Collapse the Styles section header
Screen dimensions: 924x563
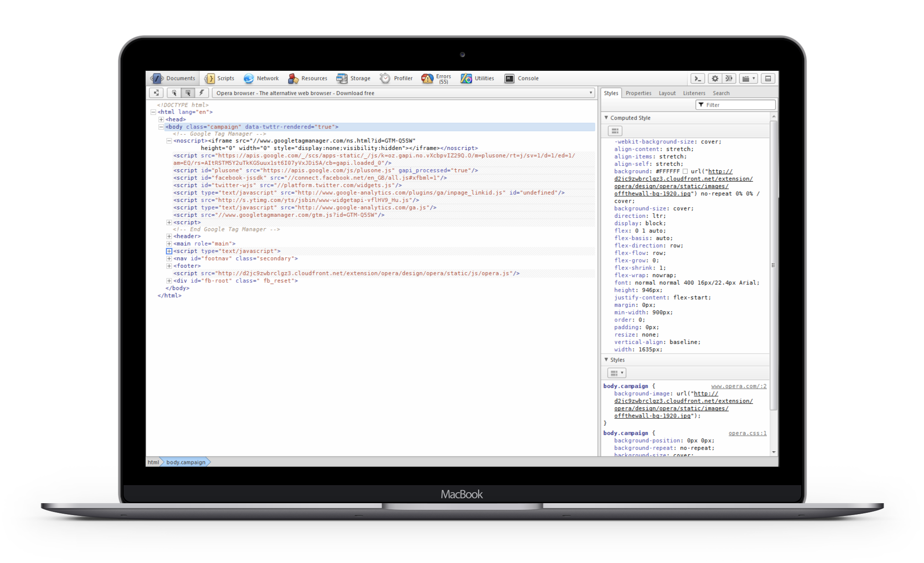pyautogui.click(x=606, y=359)
